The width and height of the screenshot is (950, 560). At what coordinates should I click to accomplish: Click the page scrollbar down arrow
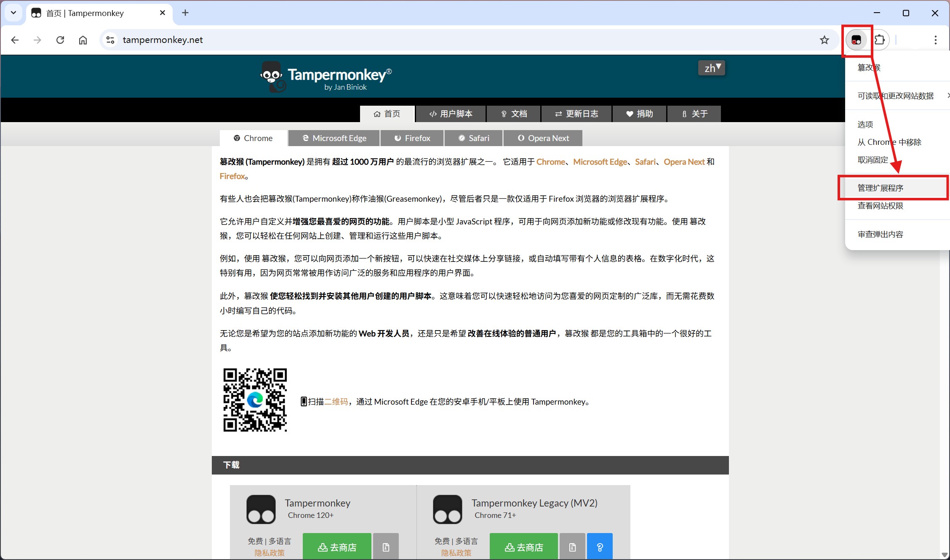[945, 555]
